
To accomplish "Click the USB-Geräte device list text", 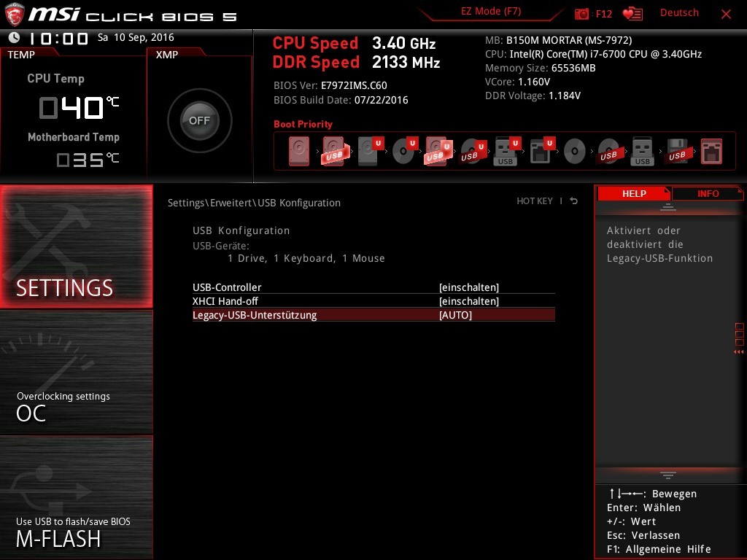I will pyautogui.click(x=306, y=258).
